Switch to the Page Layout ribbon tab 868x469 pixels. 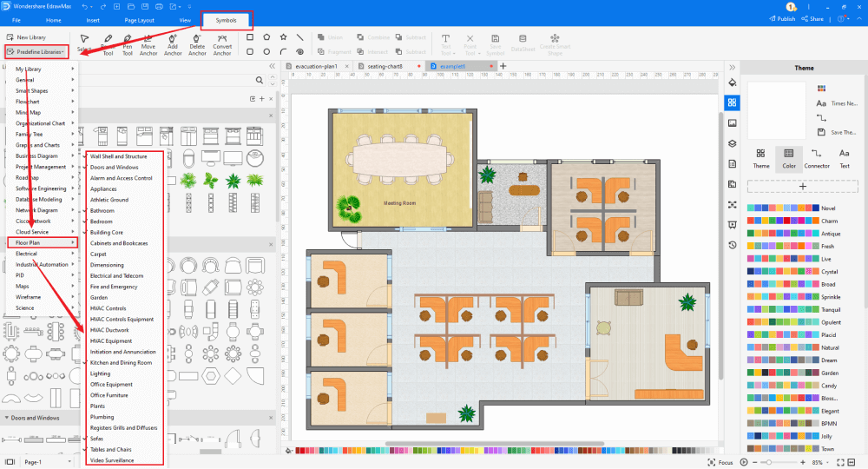tap(140, 19)
